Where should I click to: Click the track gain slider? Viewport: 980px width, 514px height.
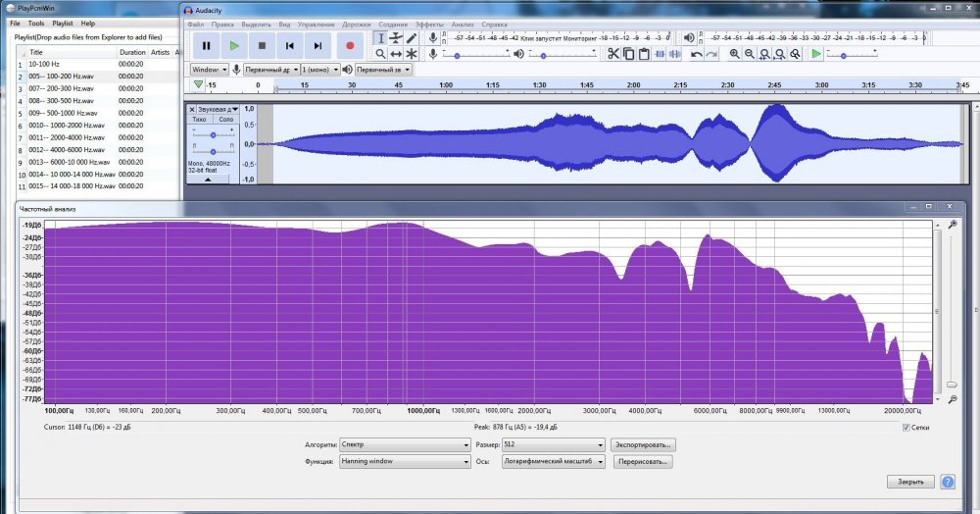click(x=214, y=133)
